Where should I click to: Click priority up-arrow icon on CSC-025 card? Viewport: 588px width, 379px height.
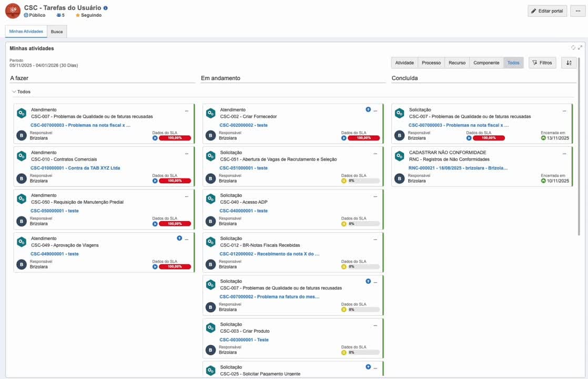click(x=368, y=367)
